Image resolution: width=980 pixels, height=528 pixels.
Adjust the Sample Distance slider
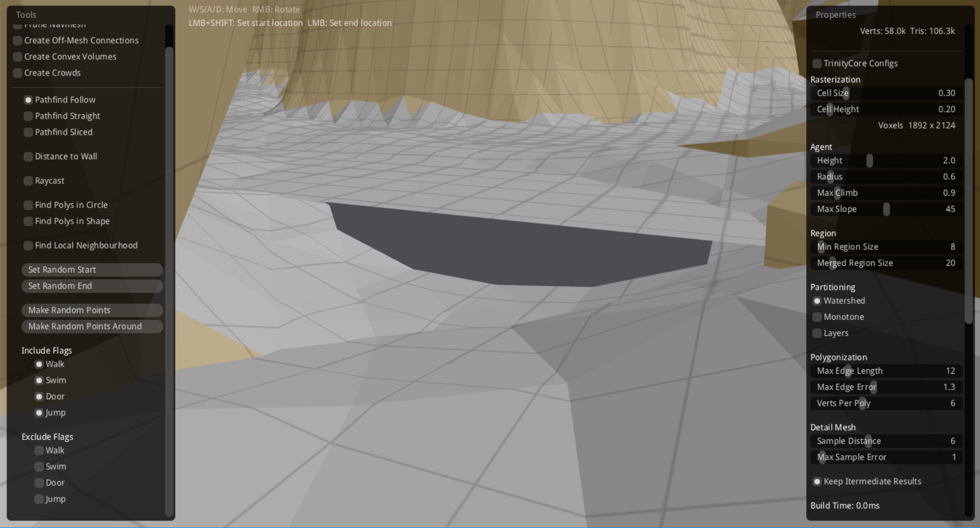[886, 441]
